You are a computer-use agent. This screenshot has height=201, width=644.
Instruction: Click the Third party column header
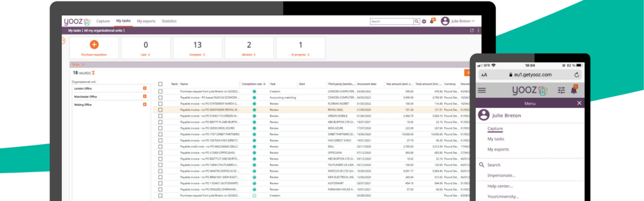[x=341, y=84]
